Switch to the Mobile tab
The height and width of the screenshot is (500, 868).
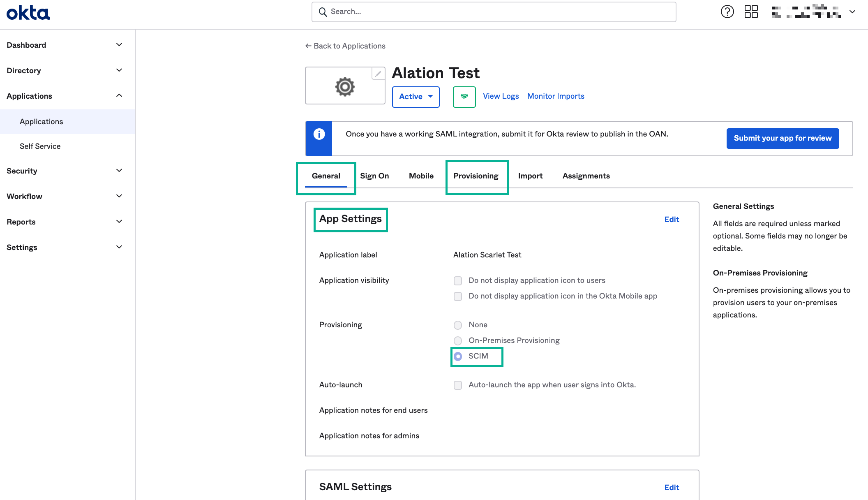coord(421,176)
